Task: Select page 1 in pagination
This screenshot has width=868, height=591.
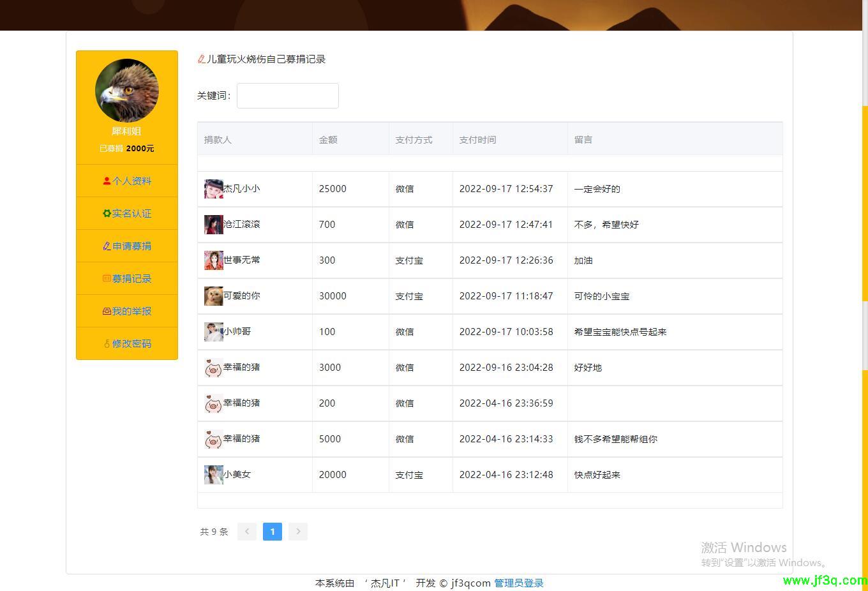Action: (272, 531)
